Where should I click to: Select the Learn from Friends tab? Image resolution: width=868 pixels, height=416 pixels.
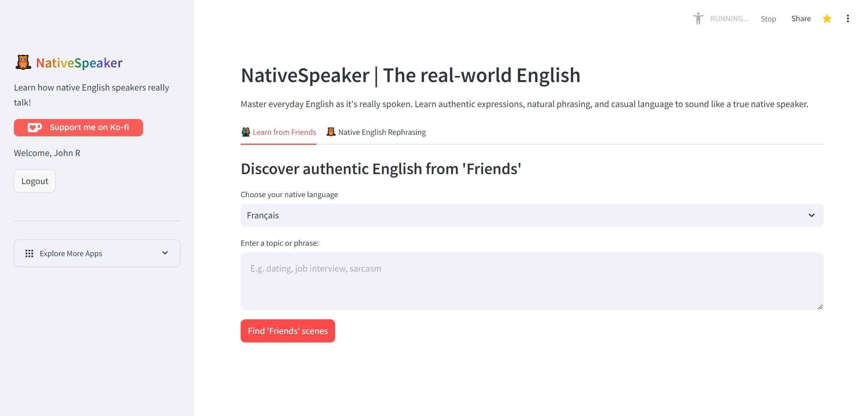(284, 132)
